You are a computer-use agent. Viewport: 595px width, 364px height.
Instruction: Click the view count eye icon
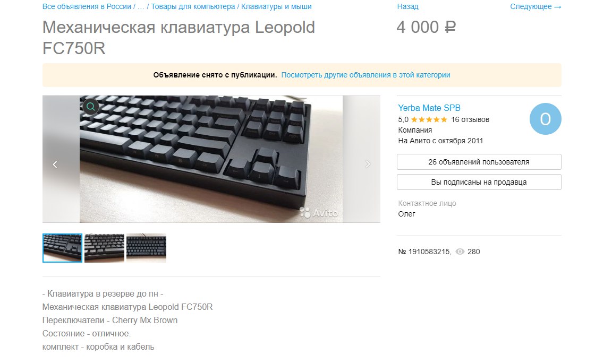(x=460, y=252)
